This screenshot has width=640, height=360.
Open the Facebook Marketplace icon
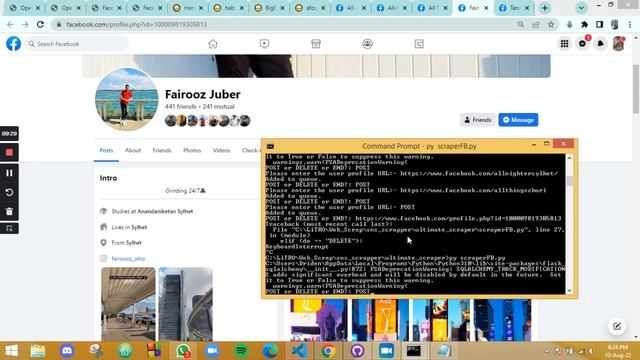point(316,44)
